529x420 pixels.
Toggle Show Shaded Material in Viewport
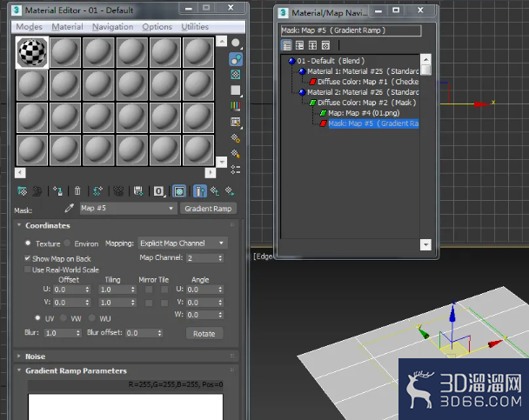[x=179, y=191]
